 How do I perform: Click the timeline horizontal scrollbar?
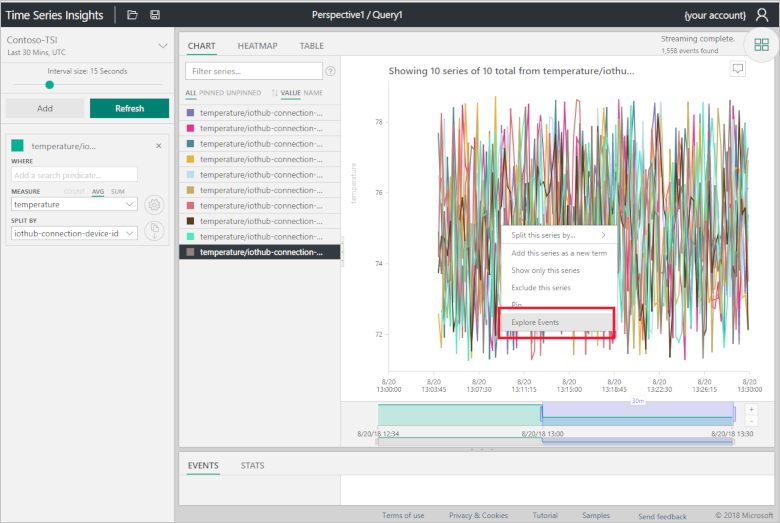tap(556, 441)
